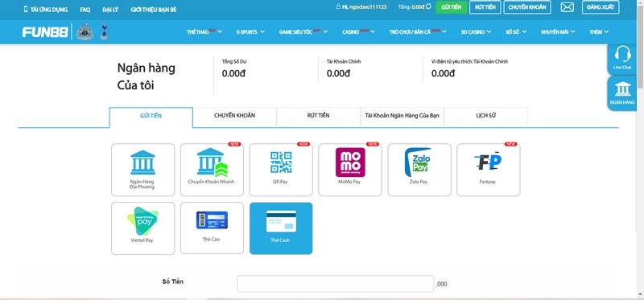Screen dimensions: 644x300
Task: Select Viettel Pay deposit method
Action: tap(142, 228)
